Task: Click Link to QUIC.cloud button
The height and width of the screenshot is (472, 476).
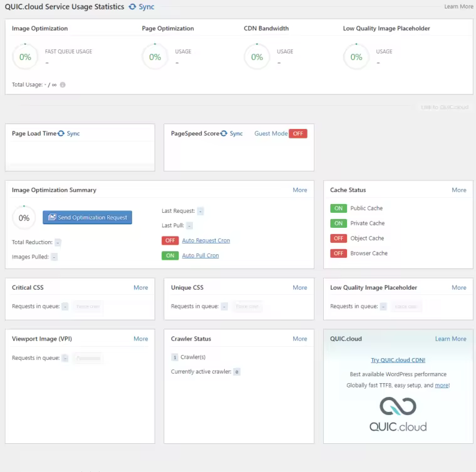Action: point(445,107)
